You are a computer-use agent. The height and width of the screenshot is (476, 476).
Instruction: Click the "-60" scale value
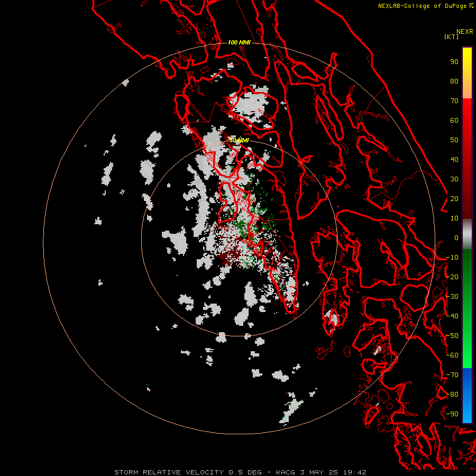[x=452, y=355]
